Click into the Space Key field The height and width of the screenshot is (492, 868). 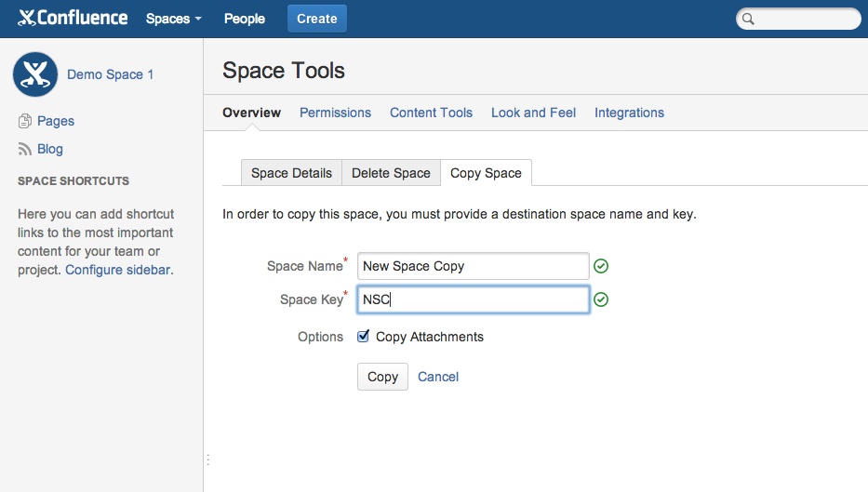473,299
